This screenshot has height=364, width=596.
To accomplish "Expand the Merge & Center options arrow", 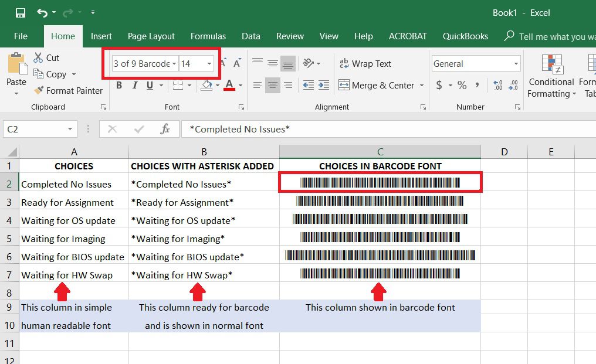I will (x=422, y=85).
